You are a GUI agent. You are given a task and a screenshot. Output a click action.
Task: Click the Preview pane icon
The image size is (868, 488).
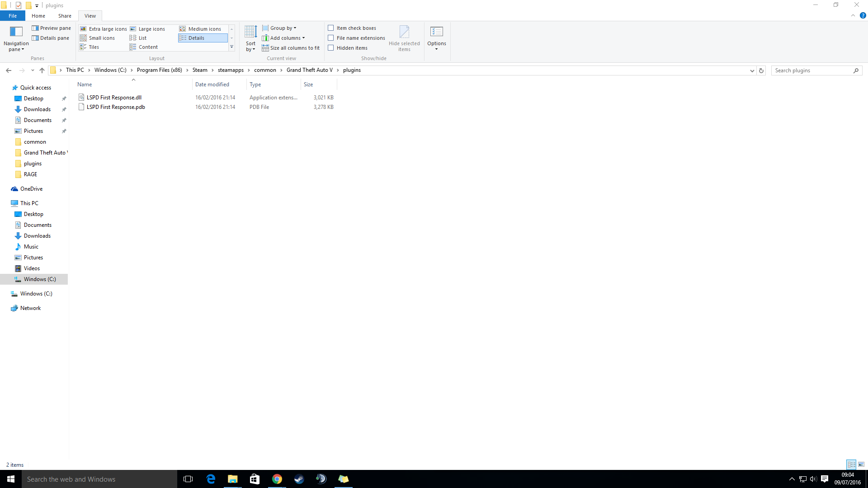[35, 28]
